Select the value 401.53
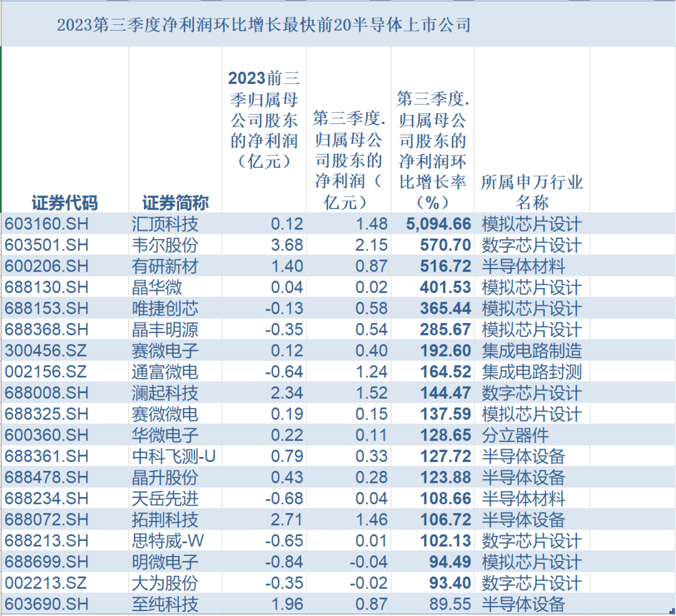The width and height of the screenshot is (676, 616). click(x=446, y=287)
